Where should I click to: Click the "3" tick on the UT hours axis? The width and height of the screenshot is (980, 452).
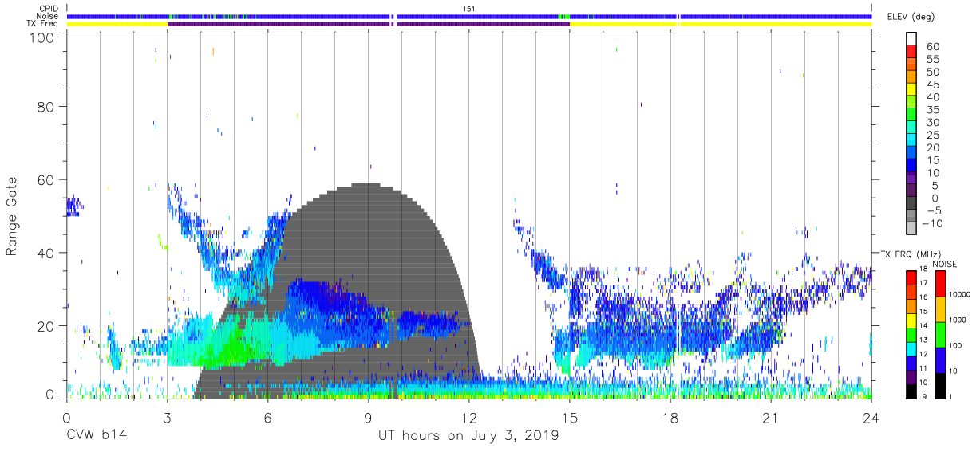point(167,417)
